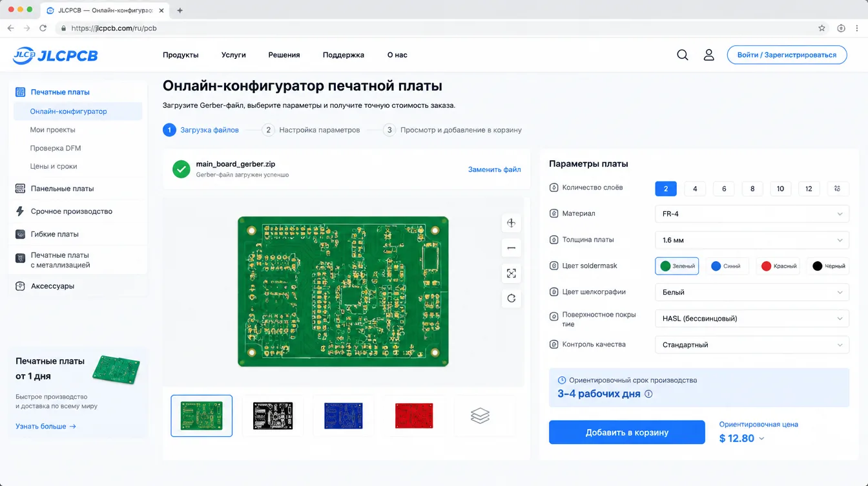Open the search magnifier icon
The height and width of the screenshot is (486, 868).
click(682, 55)
